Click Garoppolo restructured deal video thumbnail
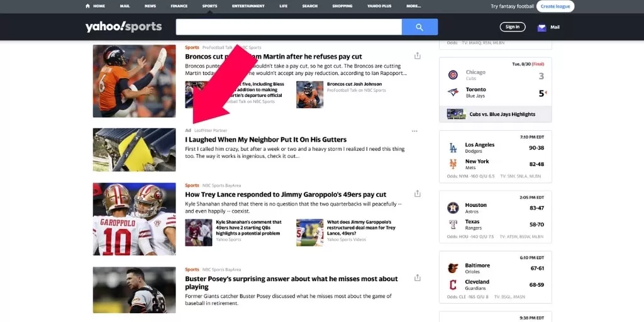This screenshot has height=322, width=644. 309,233
